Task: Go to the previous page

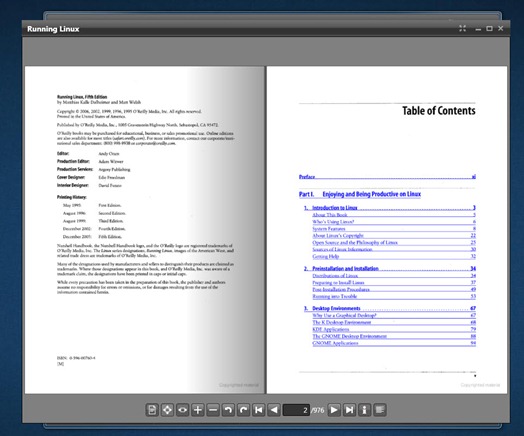Action: [274, 410]
